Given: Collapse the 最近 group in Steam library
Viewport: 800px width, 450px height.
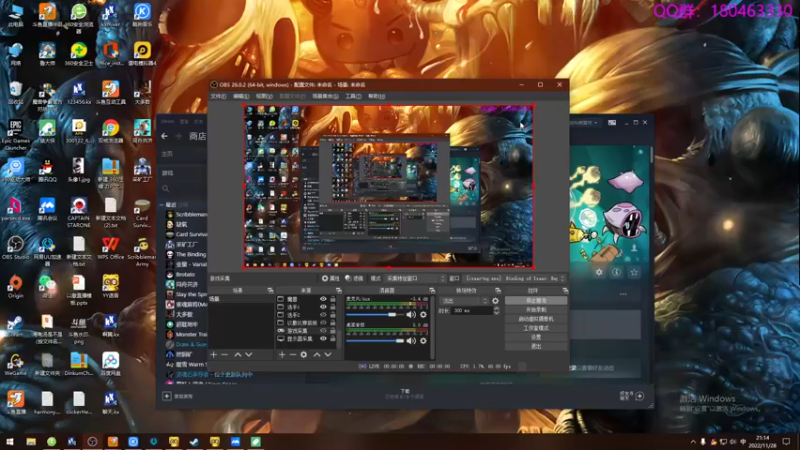Looking at the screenshot, I should tap(162, 205).
